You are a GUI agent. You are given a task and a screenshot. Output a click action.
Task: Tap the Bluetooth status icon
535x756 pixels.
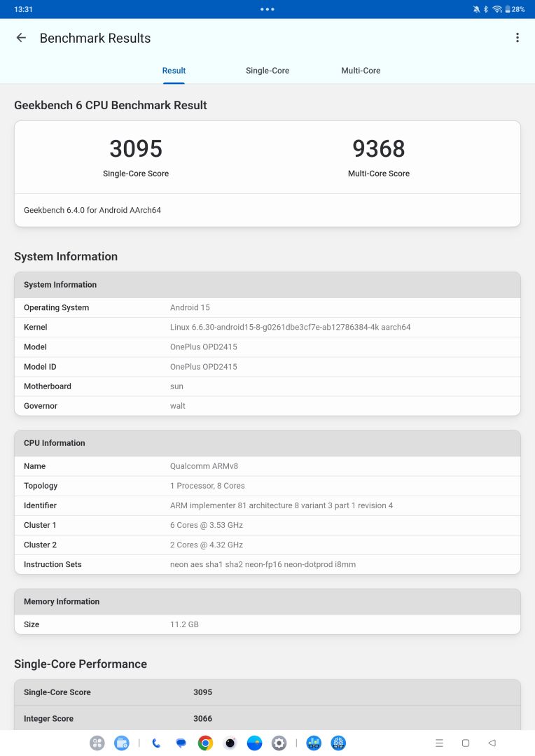pyautogui.click(x=486, y=9)
